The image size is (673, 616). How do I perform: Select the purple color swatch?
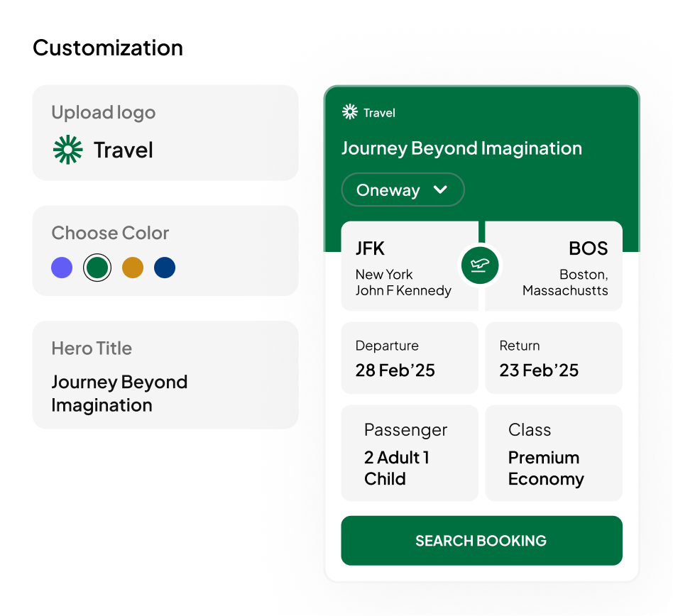coord(62,268)
